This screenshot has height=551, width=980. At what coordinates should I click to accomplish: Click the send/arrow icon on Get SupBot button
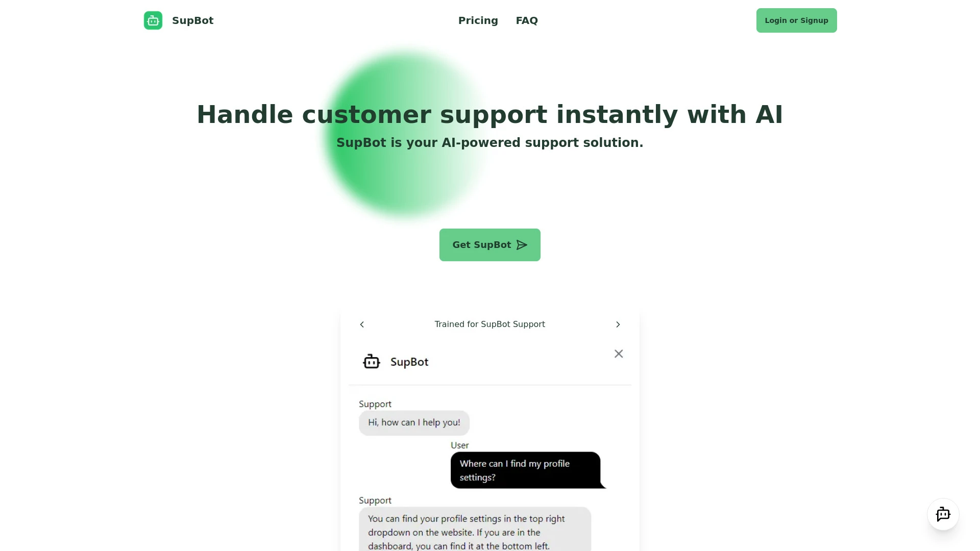click(521, 244)
